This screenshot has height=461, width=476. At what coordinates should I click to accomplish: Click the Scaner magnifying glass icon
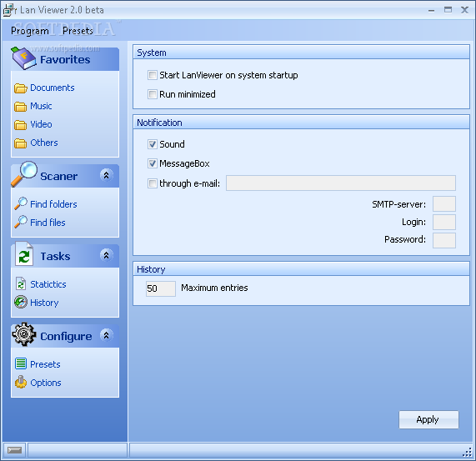(23, 174)
